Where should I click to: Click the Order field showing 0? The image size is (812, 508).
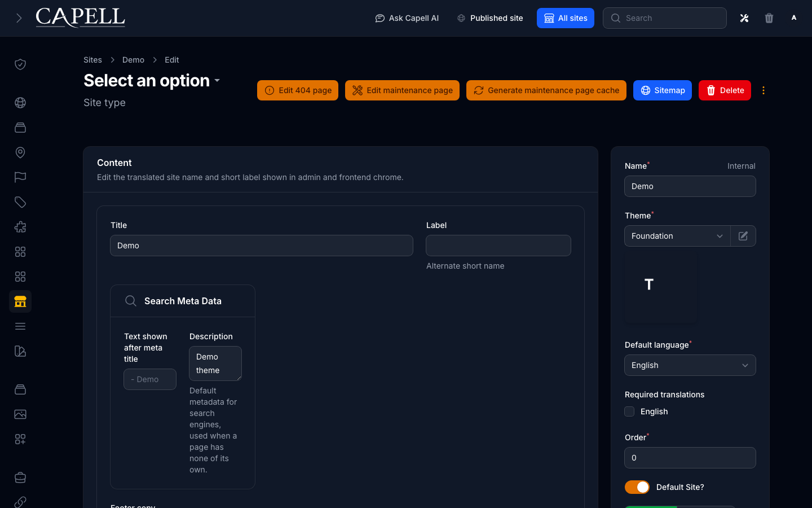coord(690,458)
